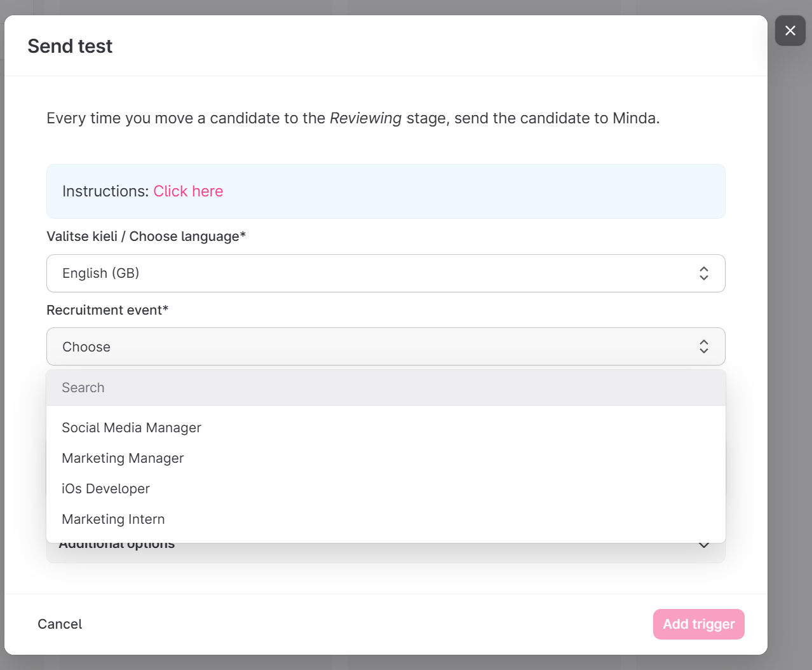Click the "Recruitment event*" field label
Screen dimensions: 812x670
pyautogui.click(x=107, y=310)
